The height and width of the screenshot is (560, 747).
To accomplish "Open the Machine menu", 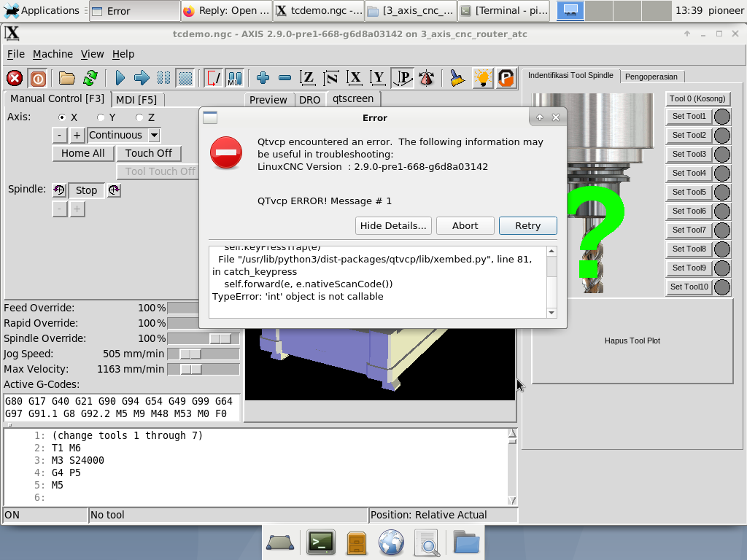I will 53,54.
